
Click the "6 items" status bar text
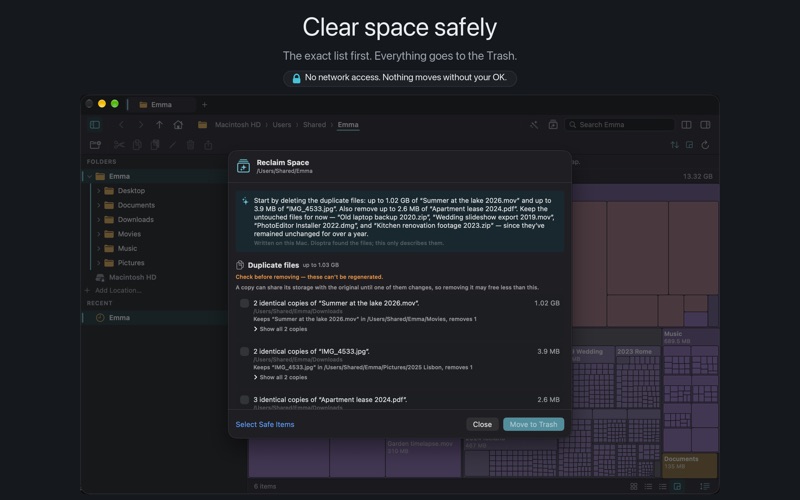(265, 486)
